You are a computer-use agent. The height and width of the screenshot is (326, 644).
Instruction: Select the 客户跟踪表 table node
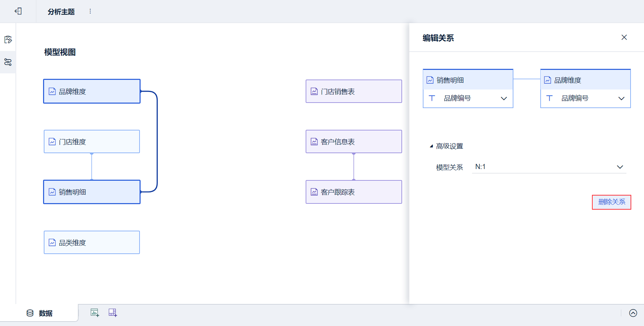click(x=354, y=192)
